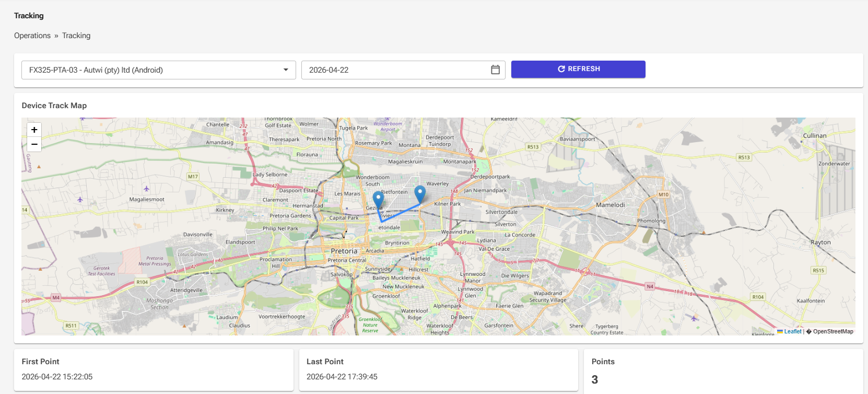Zoom out the map with minus button

[34, 144]
